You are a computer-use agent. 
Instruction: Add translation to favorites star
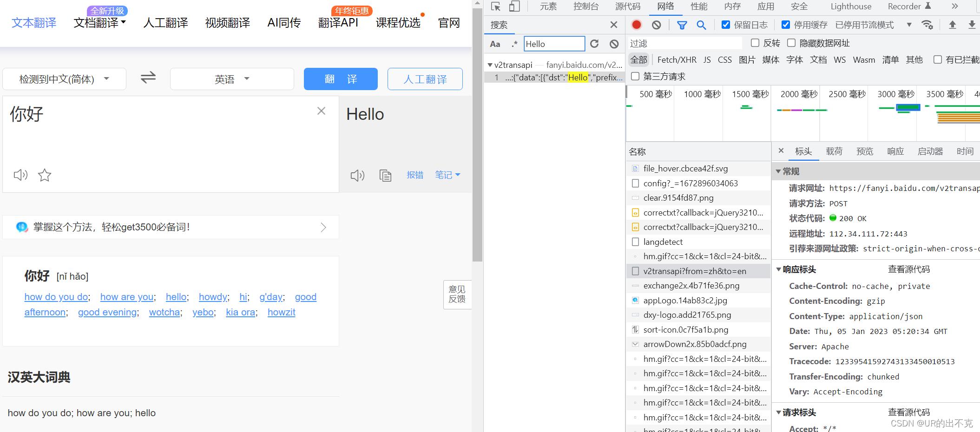point(45,175)
